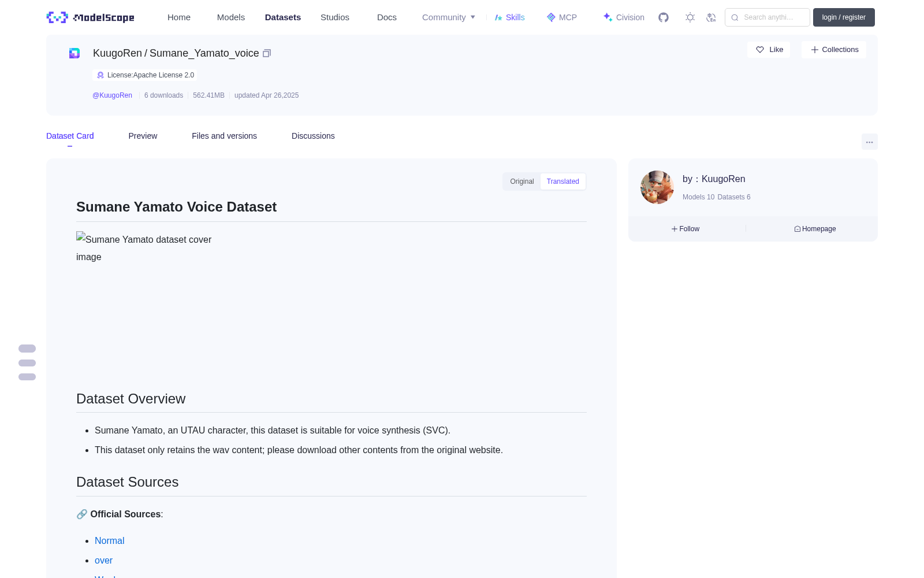The height and width of the screenshot is (578, 924).
Task: Click the Civision sparkle icon
Action: [608, 17]
